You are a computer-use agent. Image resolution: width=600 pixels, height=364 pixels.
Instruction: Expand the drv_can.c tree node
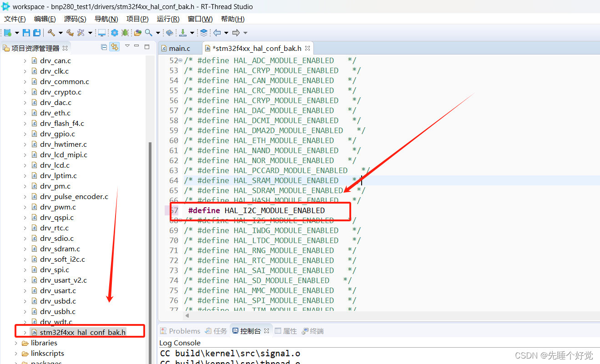click(x=25, y=61)
